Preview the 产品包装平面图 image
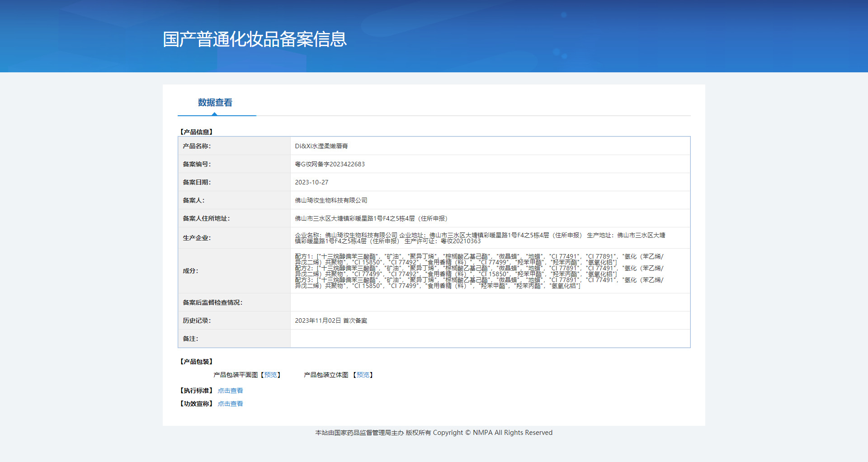This screenshot has height=462, width=868. (271, 375)
